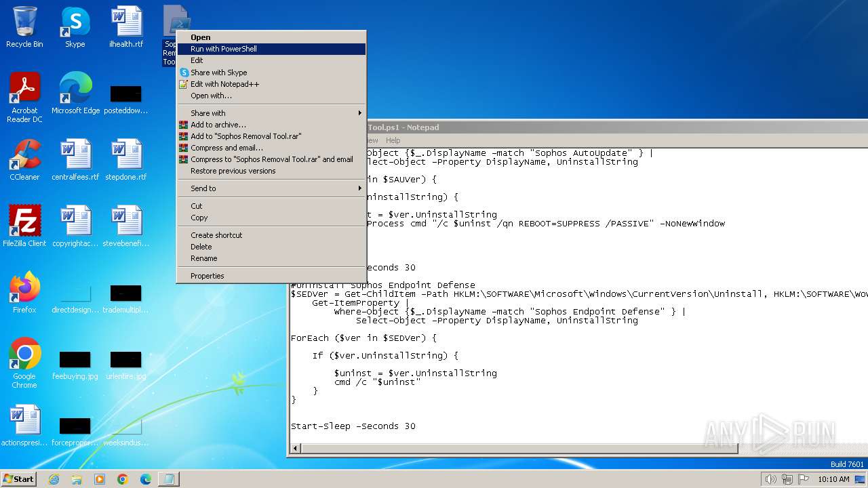Click the Start button

[18, 479]
